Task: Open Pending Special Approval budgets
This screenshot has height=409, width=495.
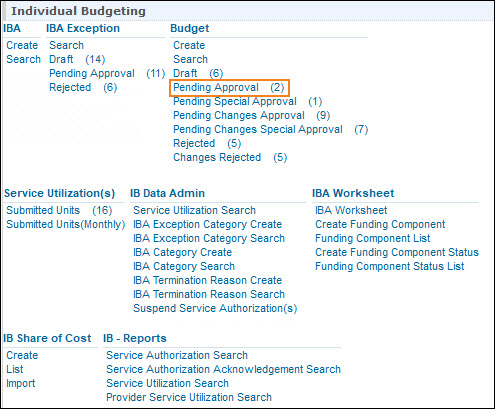Action: (235, 101)
